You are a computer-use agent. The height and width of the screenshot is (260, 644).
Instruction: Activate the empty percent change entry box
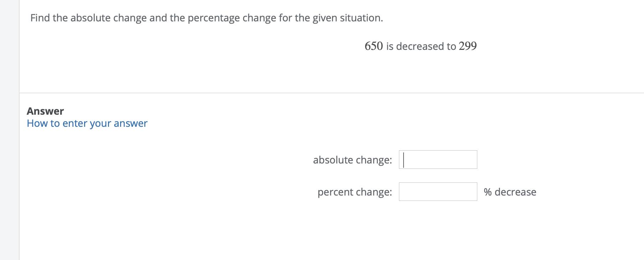tap(437, 192)
